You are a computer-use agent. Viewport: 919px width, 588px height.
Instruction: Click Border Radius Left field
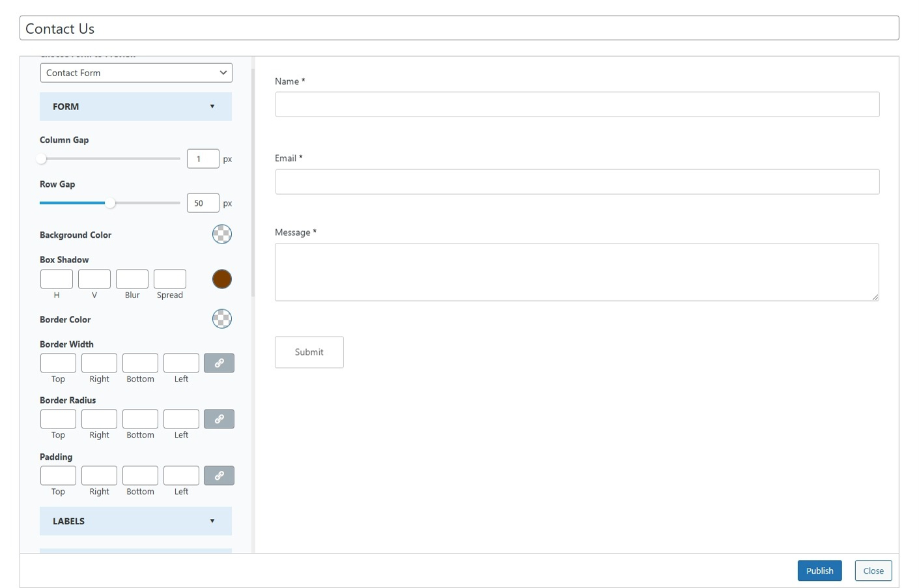pyautogui.click(x=181, y=419)
